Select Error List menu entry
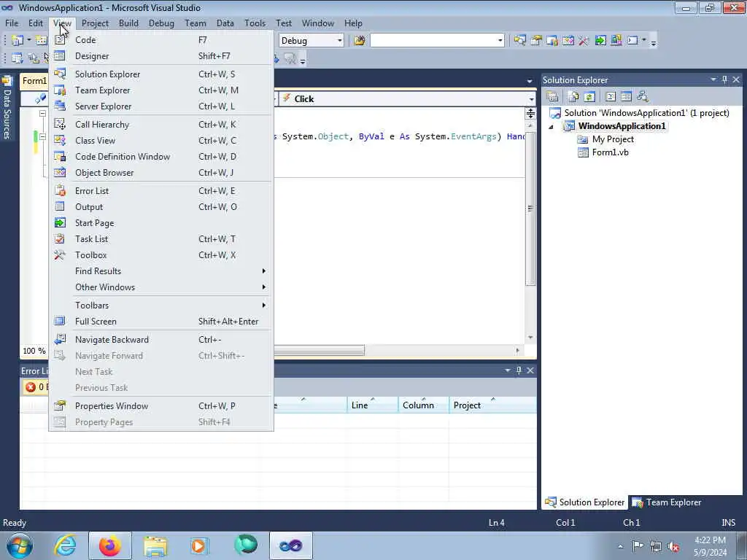Image resolution: width=747 pixels, height=560 pixels. click(161, 191)
